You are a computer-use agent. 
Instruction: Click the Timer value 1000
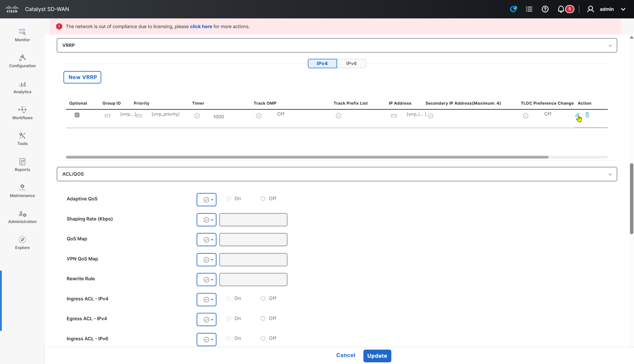click(x=218, y=117)
